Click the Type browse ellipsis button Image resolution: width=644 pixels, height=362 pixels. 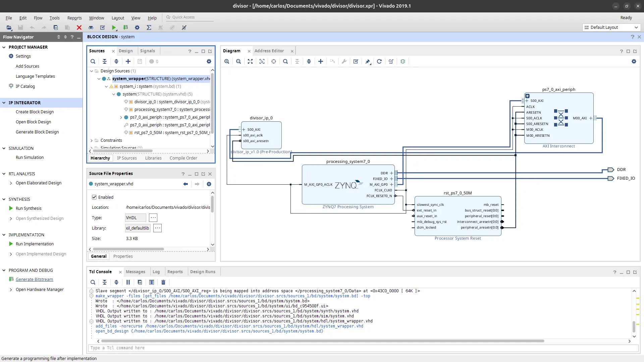153,218
